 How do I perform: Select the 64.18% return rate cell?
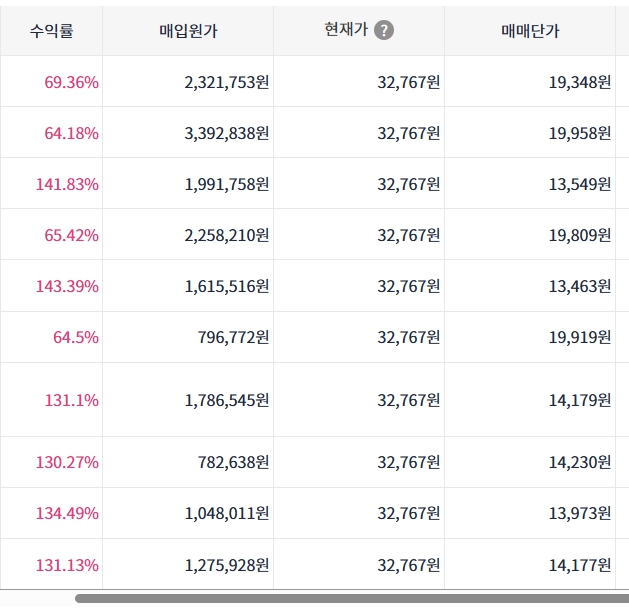(x=71, y=133)
